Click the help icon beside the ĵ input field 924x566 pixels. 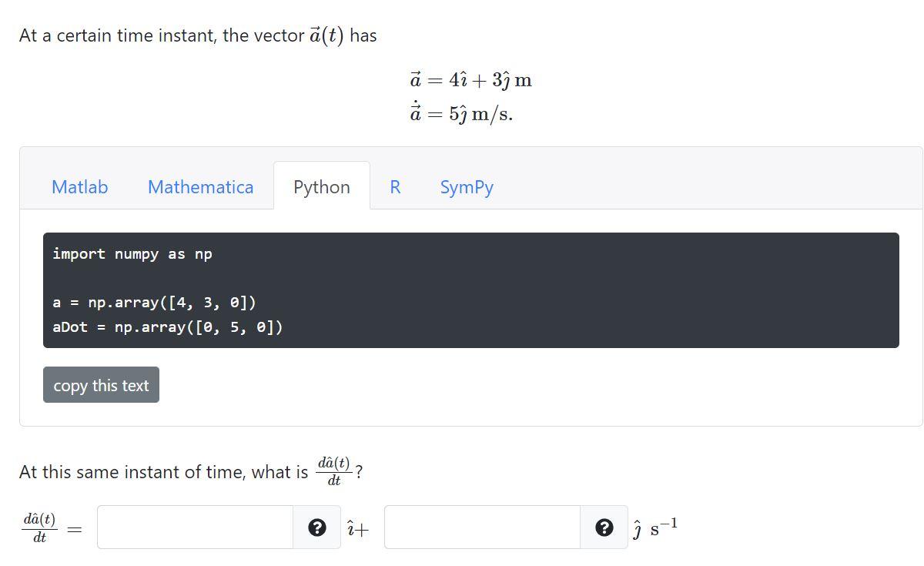[604, 527]
